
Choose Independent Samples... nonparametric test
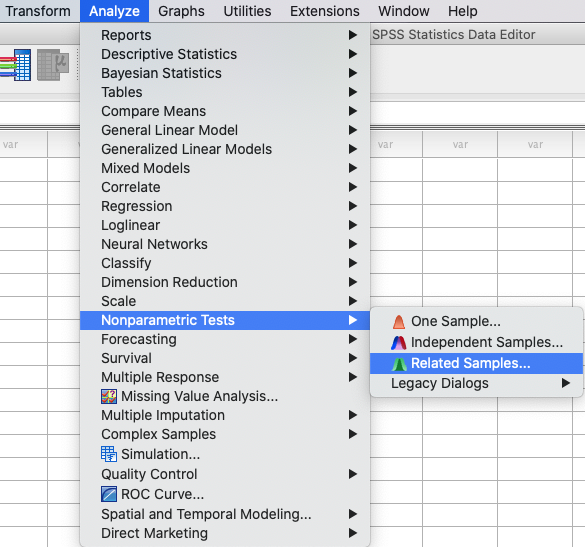(476, 343)
